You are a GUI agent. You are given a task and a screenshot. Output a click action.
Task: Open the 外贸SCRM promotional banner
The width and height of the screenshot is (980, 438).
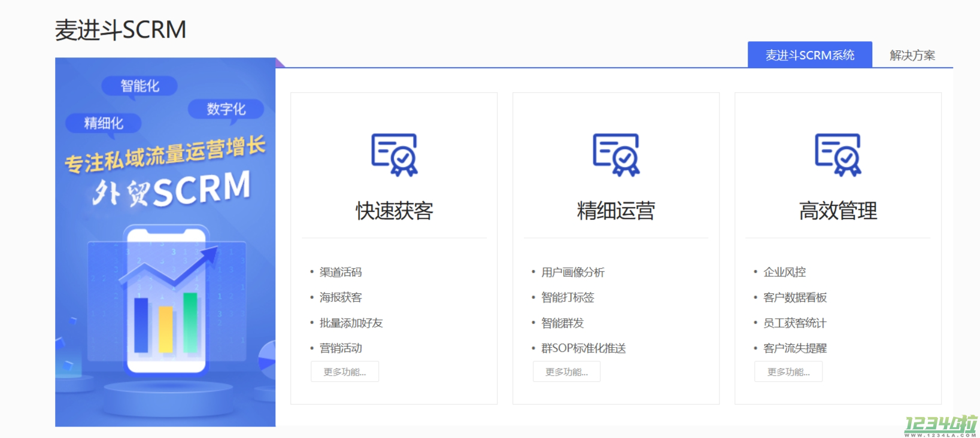(165, 242)
